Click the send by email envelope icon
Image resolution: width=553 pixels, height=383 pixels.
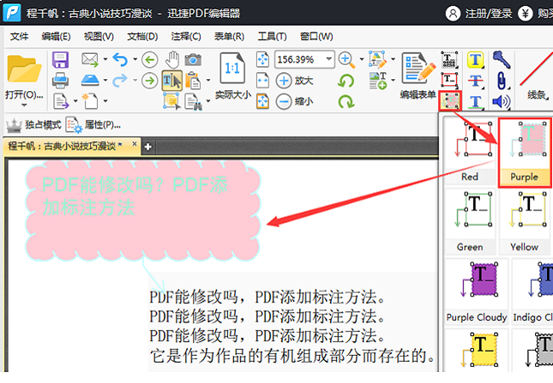coord(90,60)
